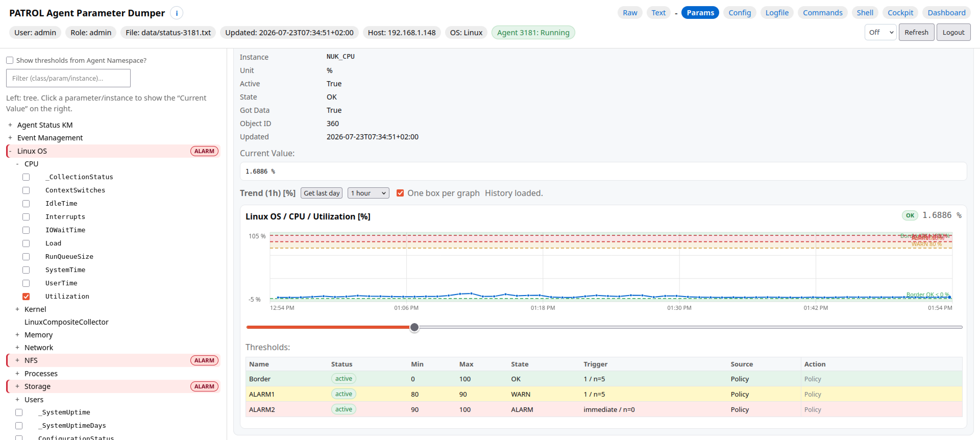980x440 pixels.
Task: Click the Refresh button
Action: pos(916,32)
